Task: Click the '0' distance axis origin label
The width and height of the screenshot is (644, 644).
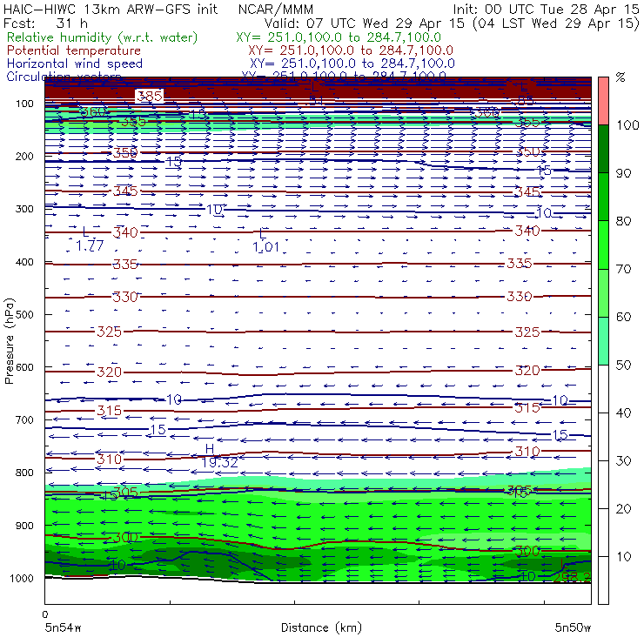Action: [x=45, y=614]
